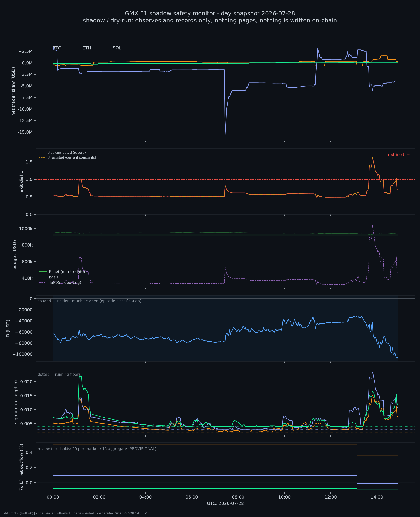Click the basis legend entry
Image resolution: width=420 pixels, height=517 pixels.
(x=49, y=277)
